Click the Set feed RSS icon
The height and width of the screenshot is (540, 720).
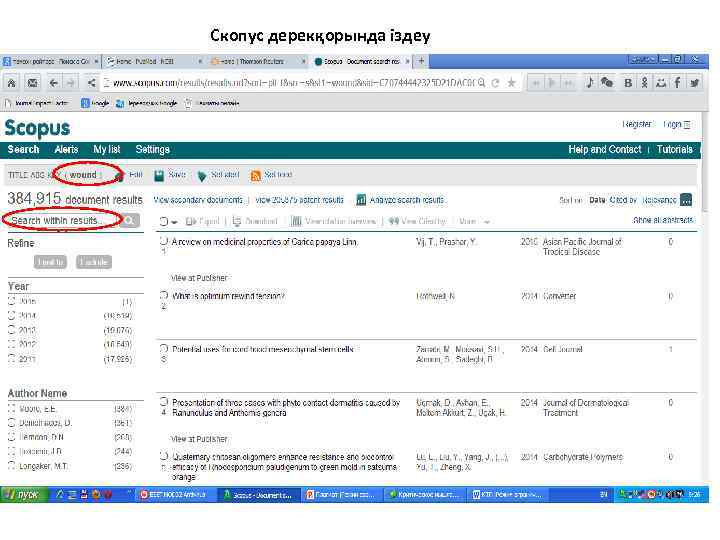tap(256, 175)
